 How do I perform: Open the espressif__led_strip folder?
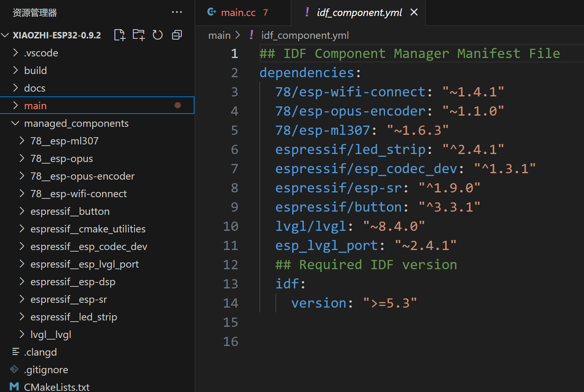97,317
